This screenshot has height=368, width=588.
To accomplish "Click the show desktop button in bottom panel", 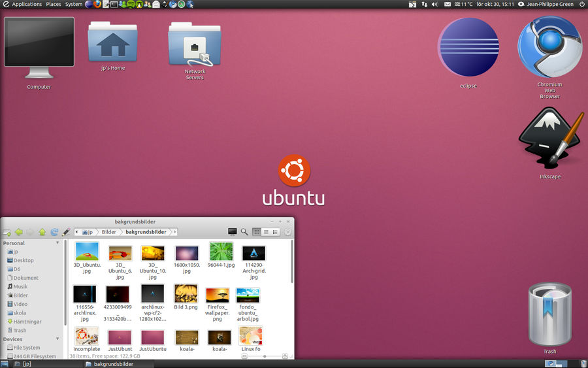I will pyautogui.click(x=4, y=364).
